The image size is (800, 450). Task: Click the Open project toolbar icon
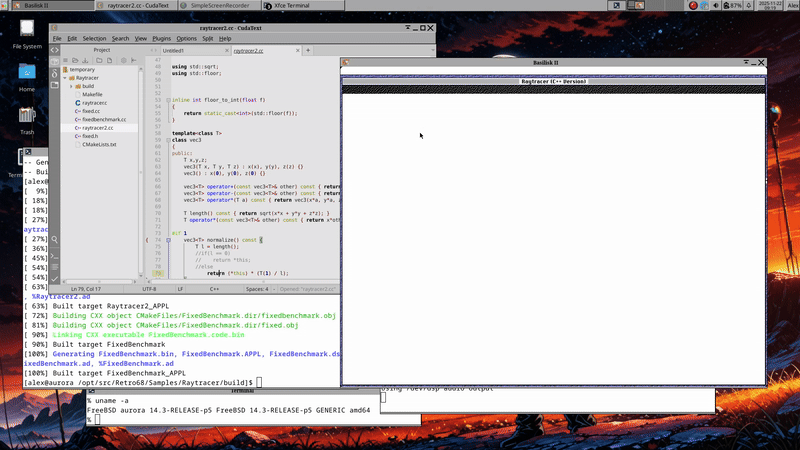pyautogui.click(x=75, y=60)
